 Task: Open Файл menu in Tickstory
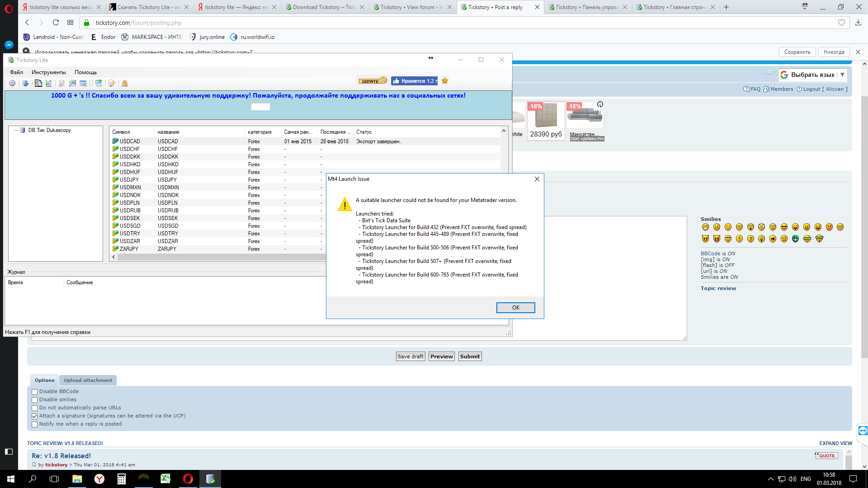pyautogui.click(x=16, y=72)
